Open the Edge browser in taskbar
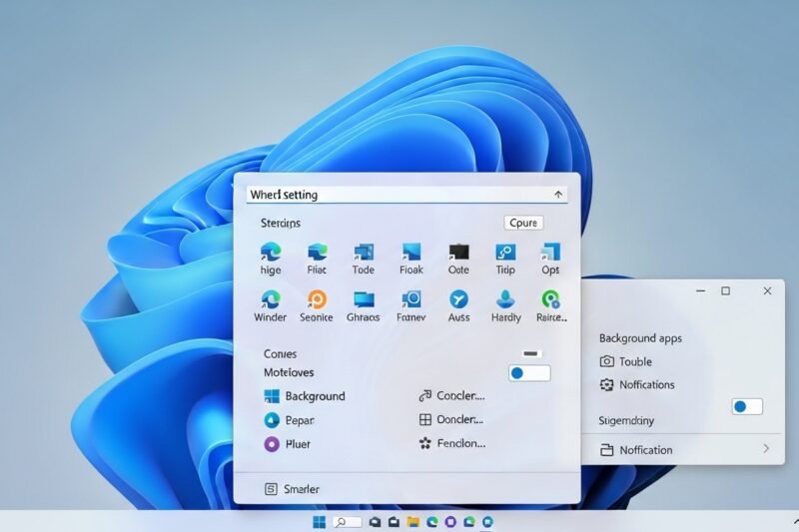799x532 pixels. click(x=432, y=522)
